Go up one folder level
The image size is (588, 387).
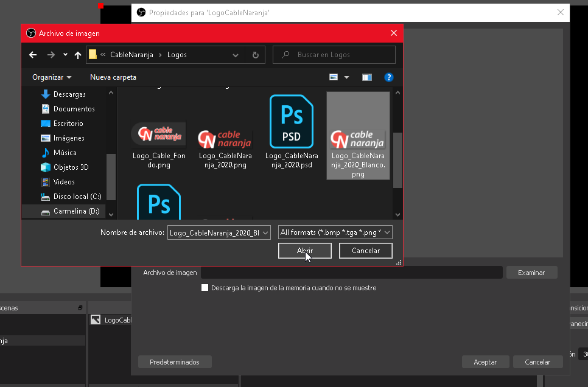[x=78, y=55]
